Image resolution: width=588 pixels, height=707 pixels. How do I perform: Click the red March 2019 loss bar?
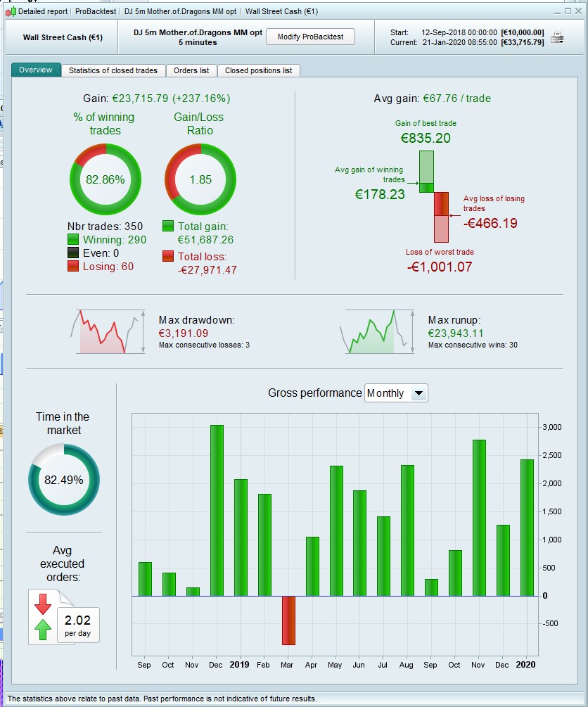288,620
